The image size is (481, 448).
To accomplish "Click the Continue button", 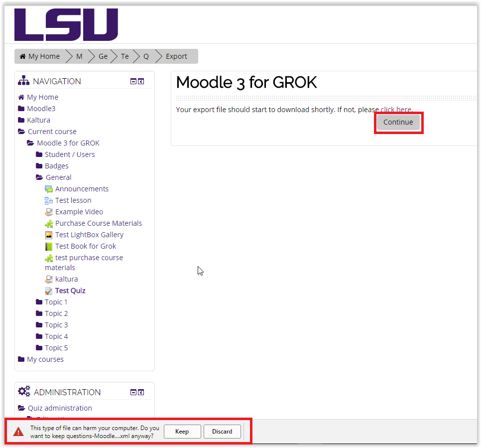I will pyautogui.click(x=398, y=122).
